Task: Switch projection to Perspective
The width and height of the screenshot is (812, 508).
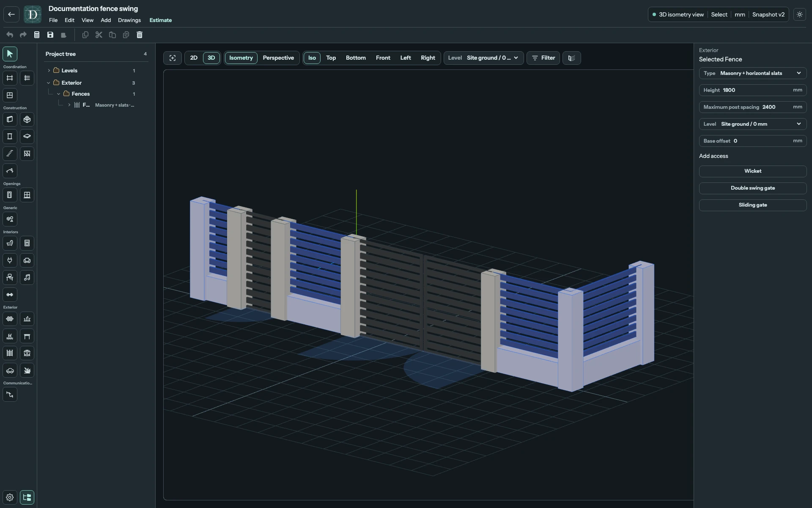Action: click(278, 58)
